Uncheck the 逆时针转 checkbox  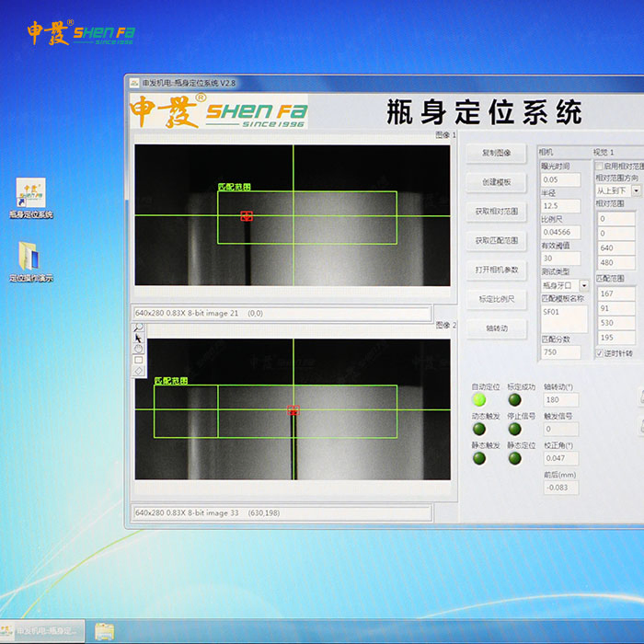600,353
